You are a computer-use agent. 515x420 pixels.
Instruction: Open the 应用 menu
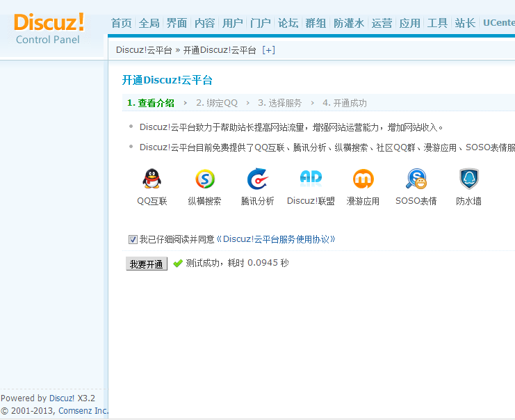(409, 23)
